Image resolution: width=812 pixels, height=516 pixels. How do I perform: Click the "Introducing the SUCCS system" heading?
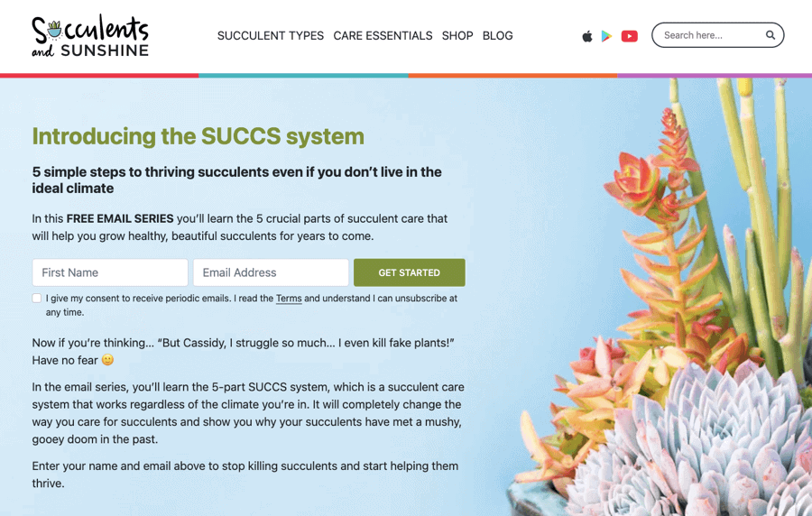coord(198,136)
